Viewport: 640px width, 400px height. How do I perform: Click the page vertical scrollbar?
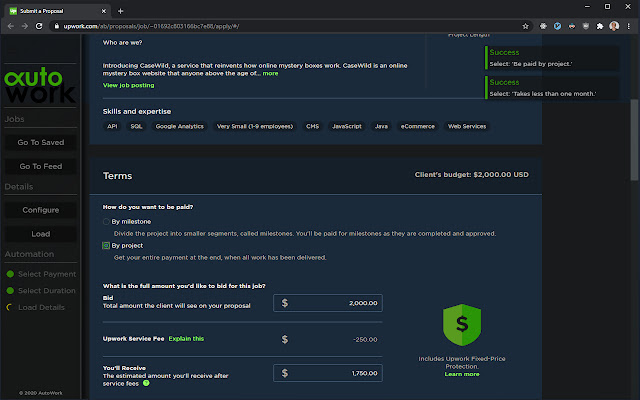pyautogui.click(x=634, y=139)
